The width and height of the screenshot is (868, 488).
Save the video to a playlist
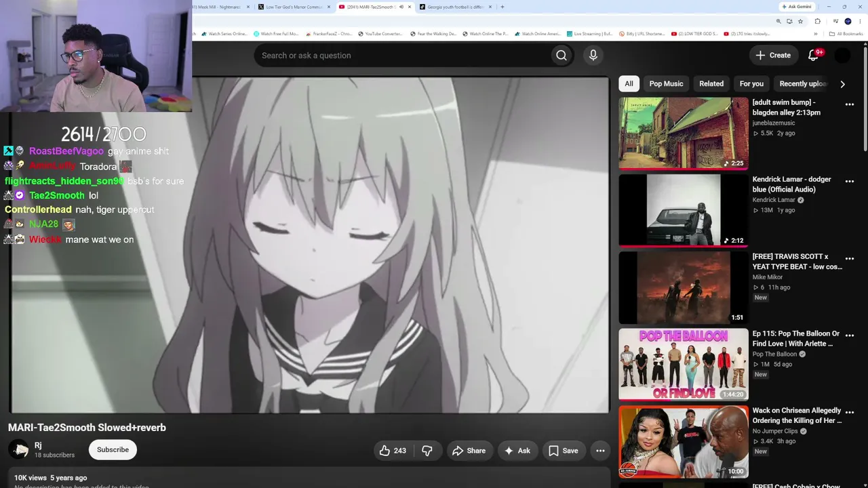coord(563,451)
